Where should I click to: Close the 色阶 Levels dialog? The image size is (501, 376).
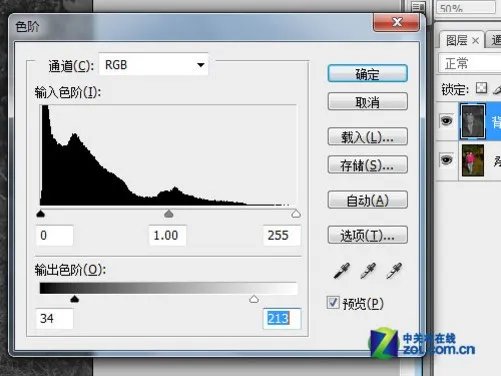coord(396,22)
